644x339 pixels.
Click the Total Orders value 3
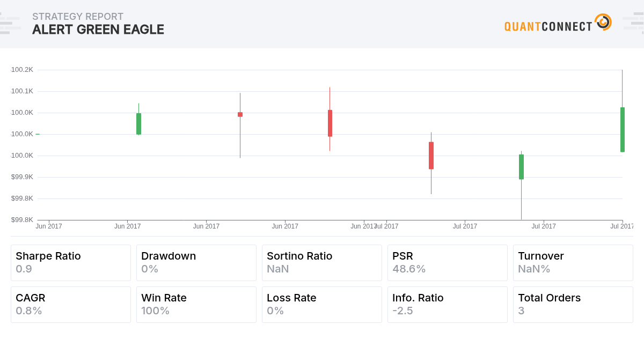(x=521, y=311)
